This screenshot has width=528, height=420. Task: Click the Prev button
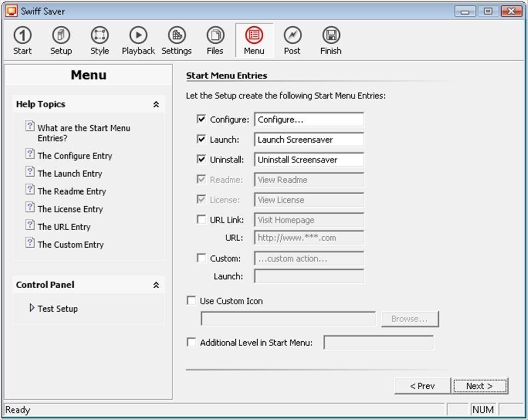[422, 386]
